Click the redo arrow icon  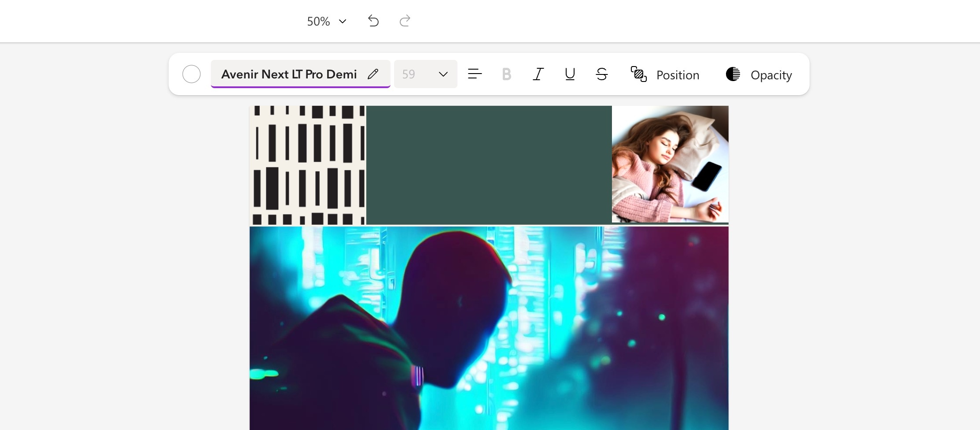point(405,21)
